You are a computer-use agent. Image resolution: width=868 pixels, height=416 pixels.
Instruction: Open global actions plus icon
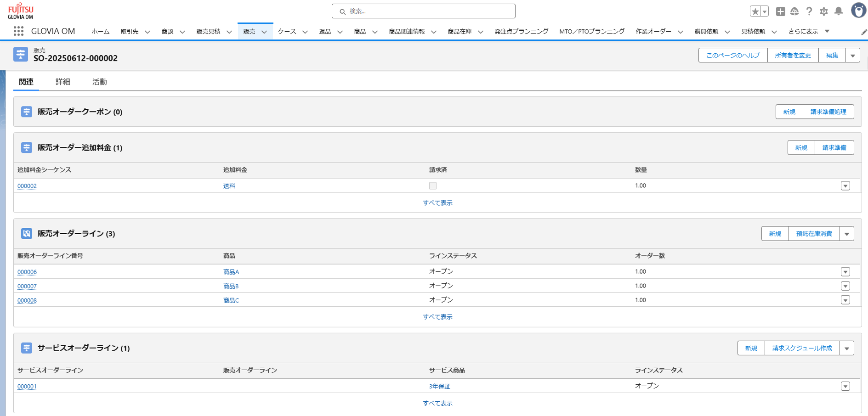click(780, 11)
